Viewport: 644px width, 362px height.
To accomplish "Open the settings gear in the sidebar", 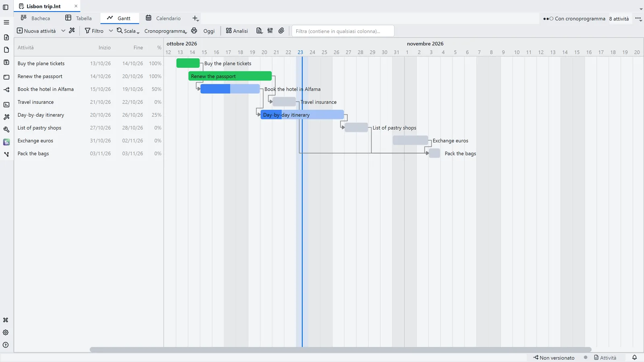I will 6,333.
